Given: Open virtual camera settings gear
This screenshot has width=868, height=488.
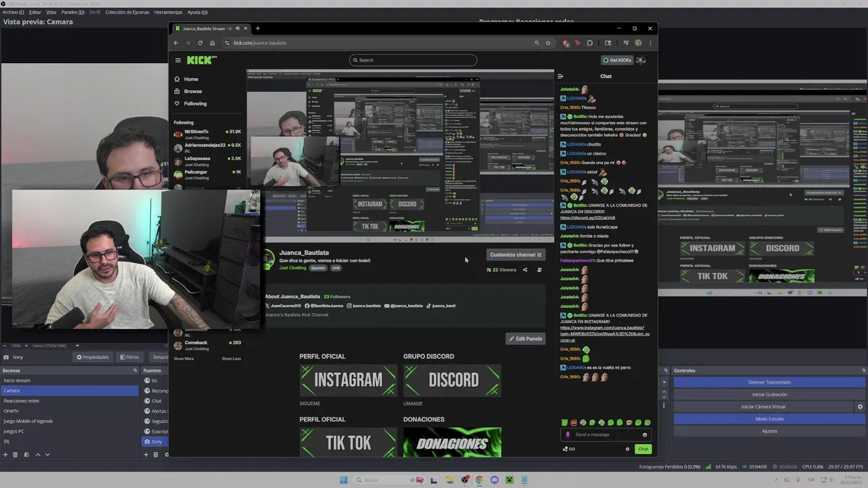Looking at the screenshot, I should point(861,407).
